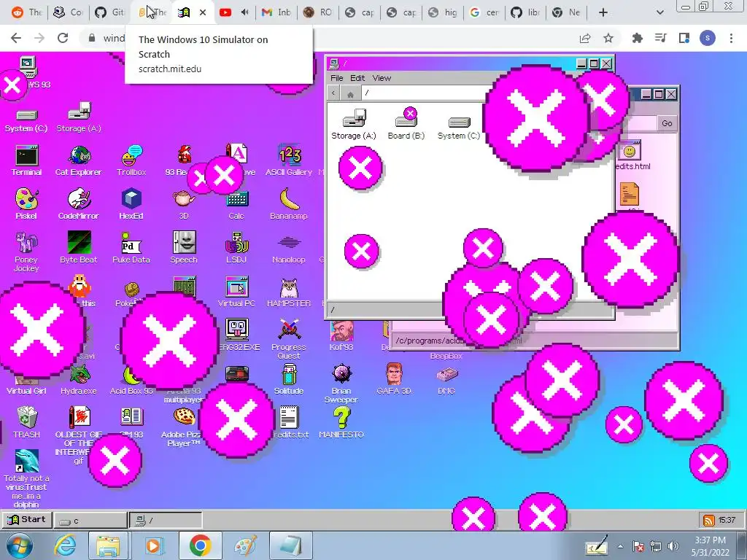Open the volume speaker tray icon
Viewport: 747px width, 560px height.
[673, 546]
